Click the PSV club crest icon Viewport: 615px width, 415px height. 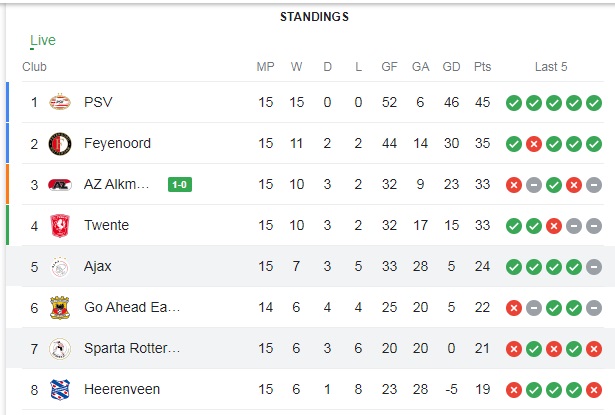[x=60, y=102]
